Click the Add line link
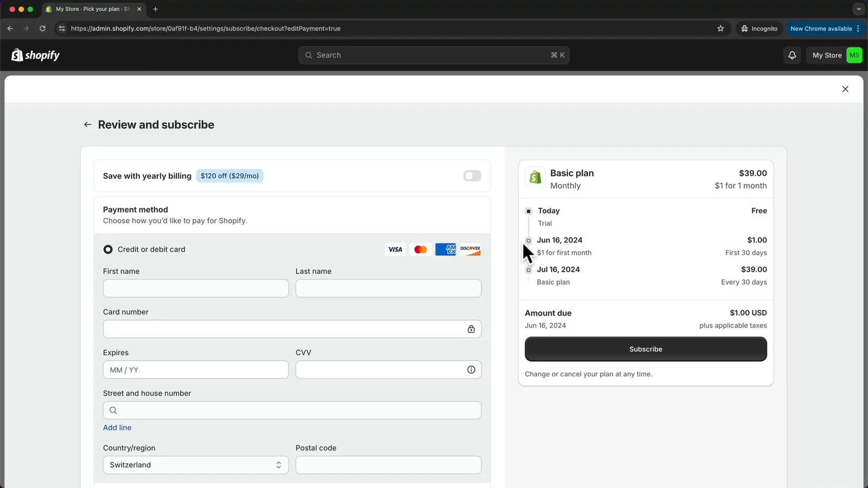 click(x=117, y=428)
